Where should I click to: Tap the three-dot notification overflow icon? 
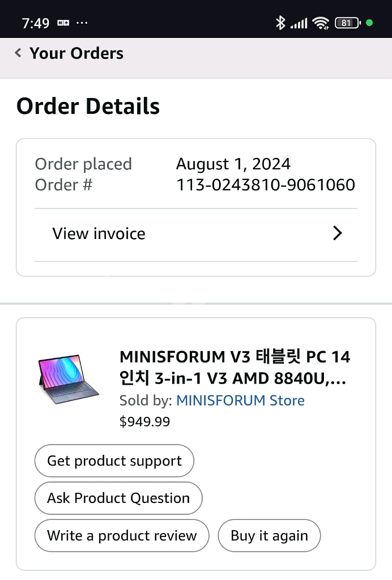(82, 23)
